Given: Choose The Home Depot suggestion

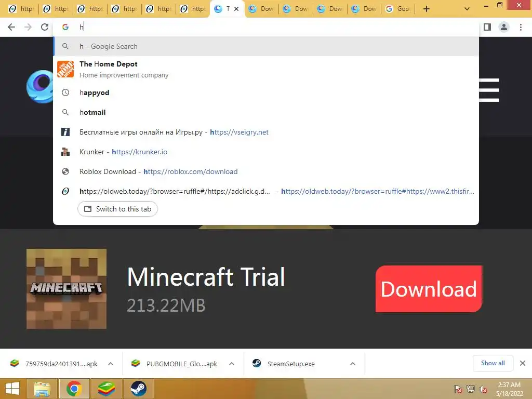Looking at the screenshot, I should point(266,69).
